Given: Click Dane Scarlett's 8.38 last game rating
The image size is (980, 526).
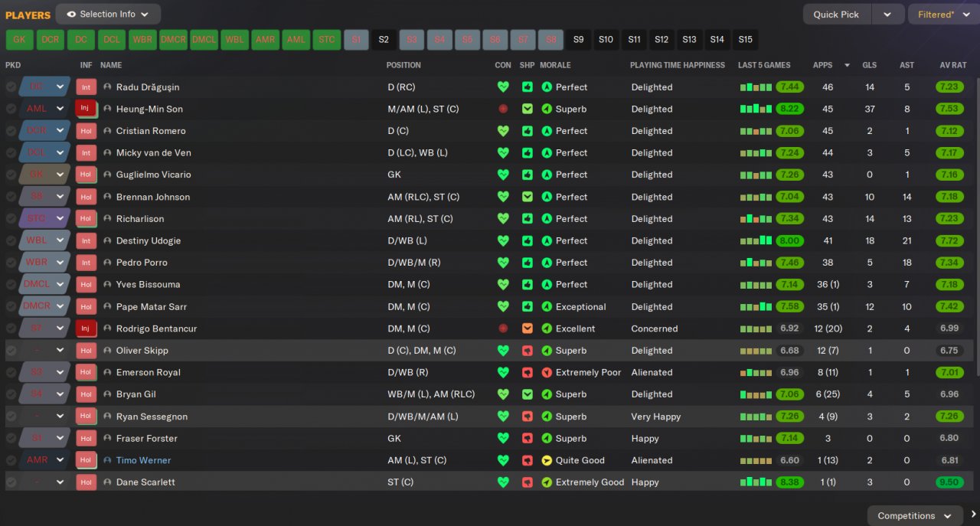Looking at the screenshot, I should 789,482.
